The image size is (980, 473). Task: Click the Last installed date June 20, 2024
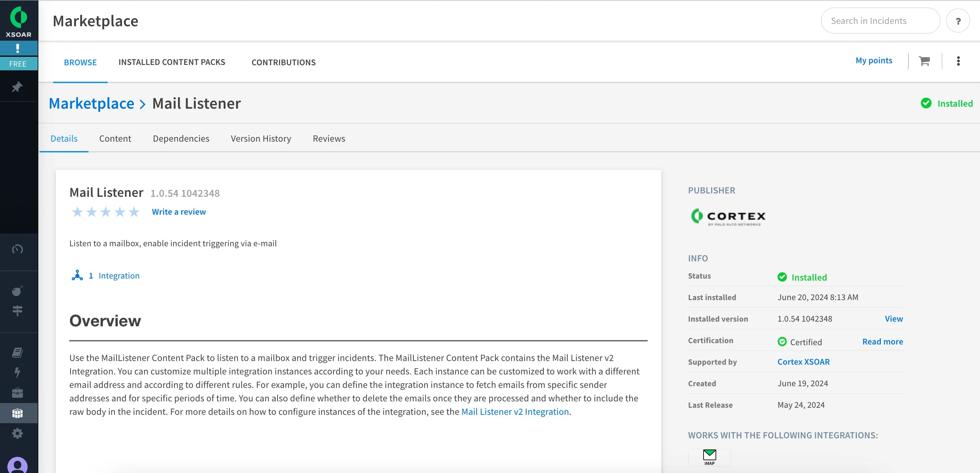tap(818, 297)
